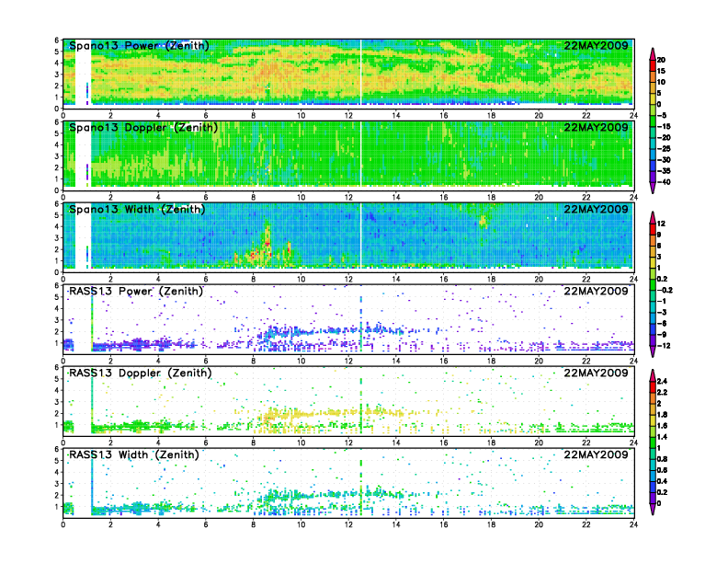728x563 pixels.
Task: Pick the red segment below 2.4 on bottom color bar
Action: click(x=653, y=387)
